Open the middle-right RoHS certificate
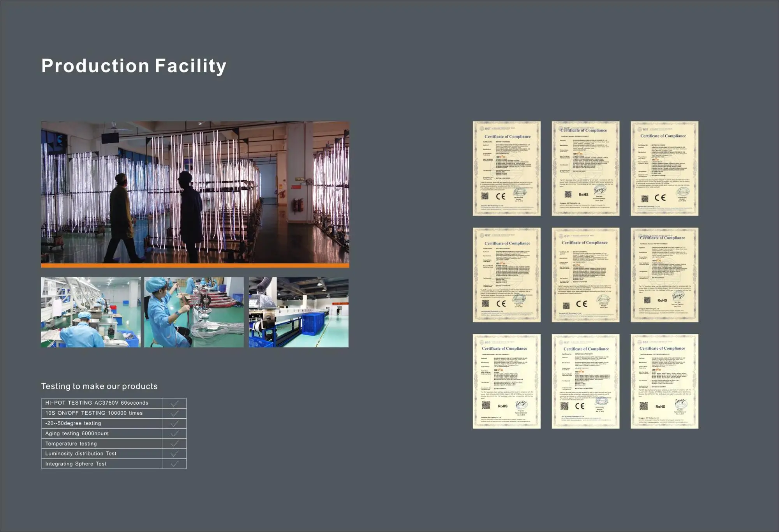Viewport: 779px width, 532px height. pyautogui.click(x=664, y=275)
